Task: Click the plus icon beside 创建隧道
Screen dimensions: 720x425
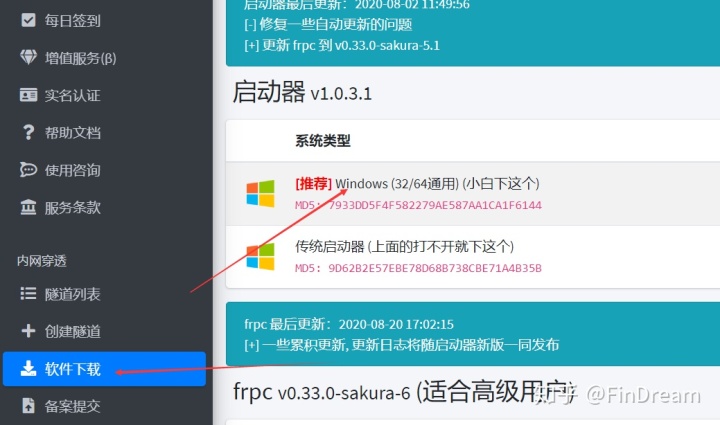Action: coord(28,331)
